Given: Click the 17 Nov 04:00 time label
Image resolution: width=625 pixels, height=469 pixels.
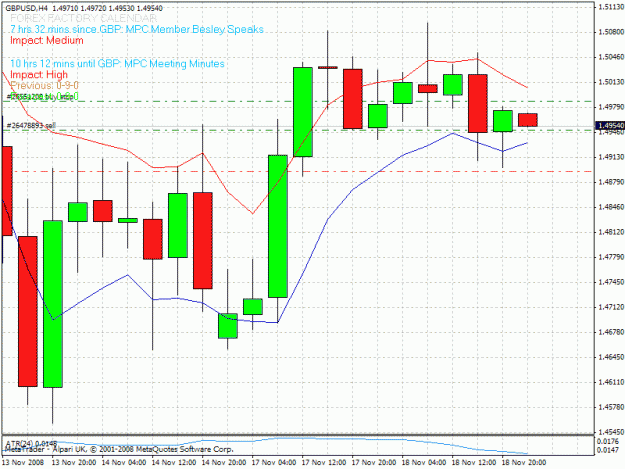Looking at the screenshot, I should (x=274, y=463).
